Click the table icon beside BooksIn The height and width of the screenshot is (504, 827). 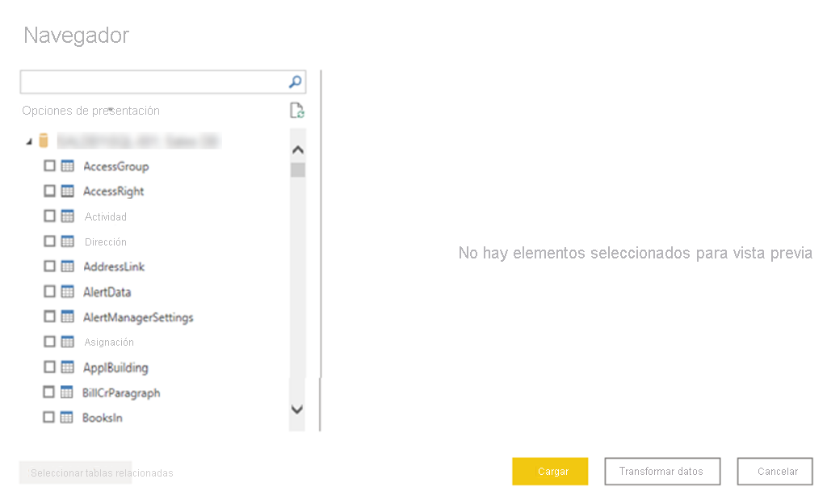coord(66,418)
